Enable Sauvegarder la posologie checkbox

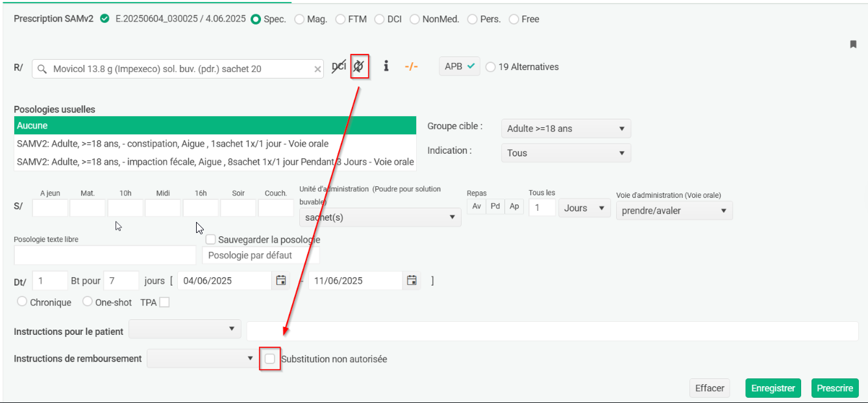coord(210,239)
